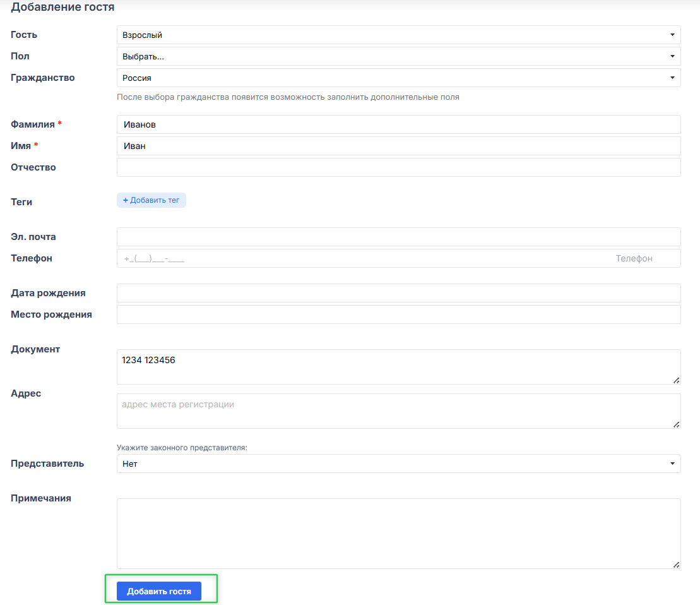The image size is (700, 605).
Task: Open the Гость dropdown showing Взрослый
Action: point(398,35)
